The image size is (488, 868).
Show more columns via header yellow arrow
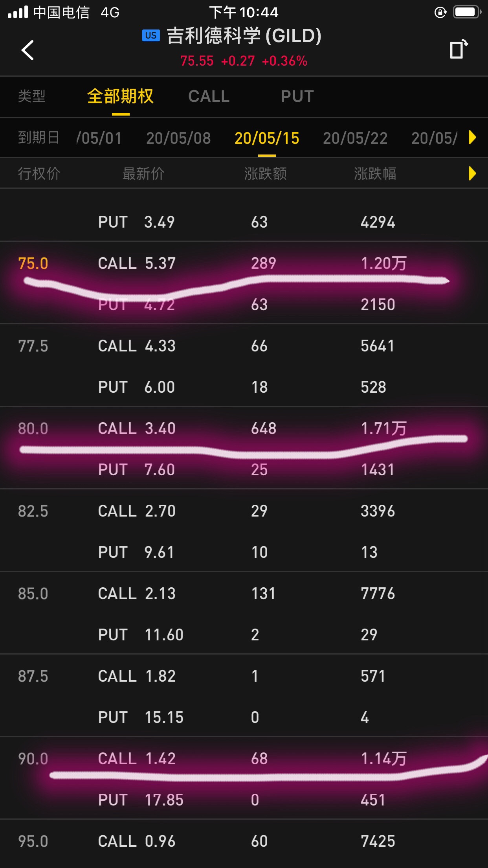tap(473, 173)
